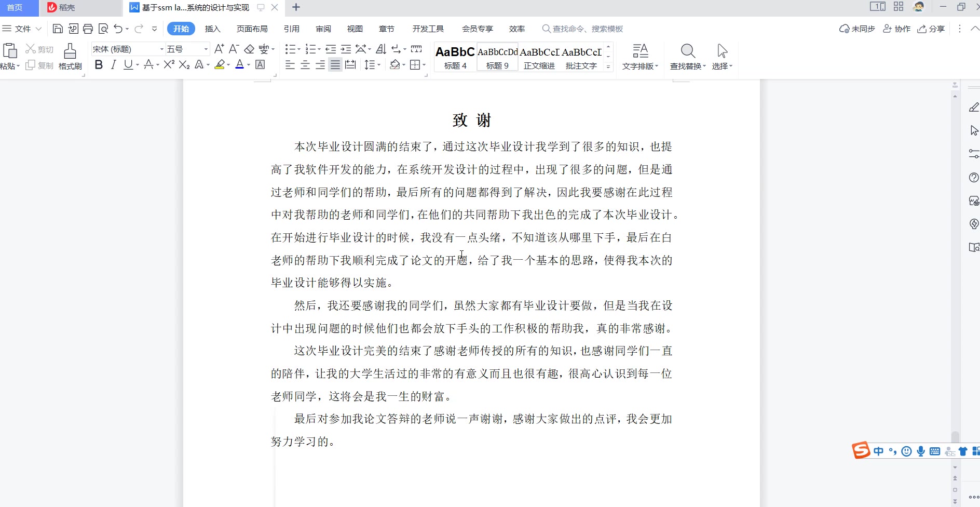The height and width of the screenshot is (507, 980).
Task: Click the 分享 share button
Action: (931, 29)
